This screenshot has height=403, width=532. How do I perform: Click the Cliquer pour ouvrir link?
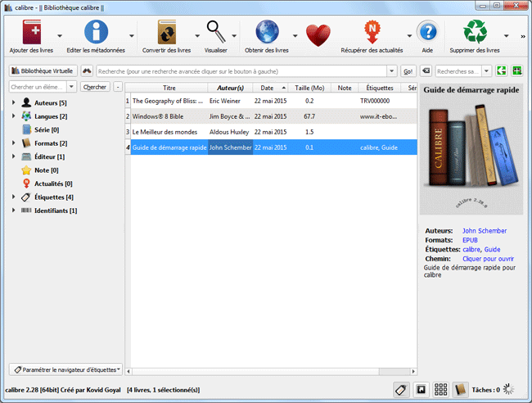489,258
